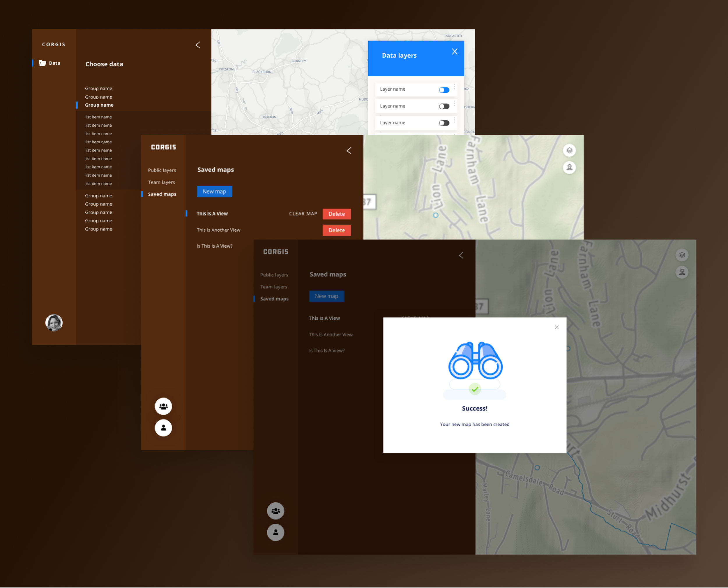Click the location pin icon on middle map
This screenshot has height=588, width=728.
tap(569, 167)
